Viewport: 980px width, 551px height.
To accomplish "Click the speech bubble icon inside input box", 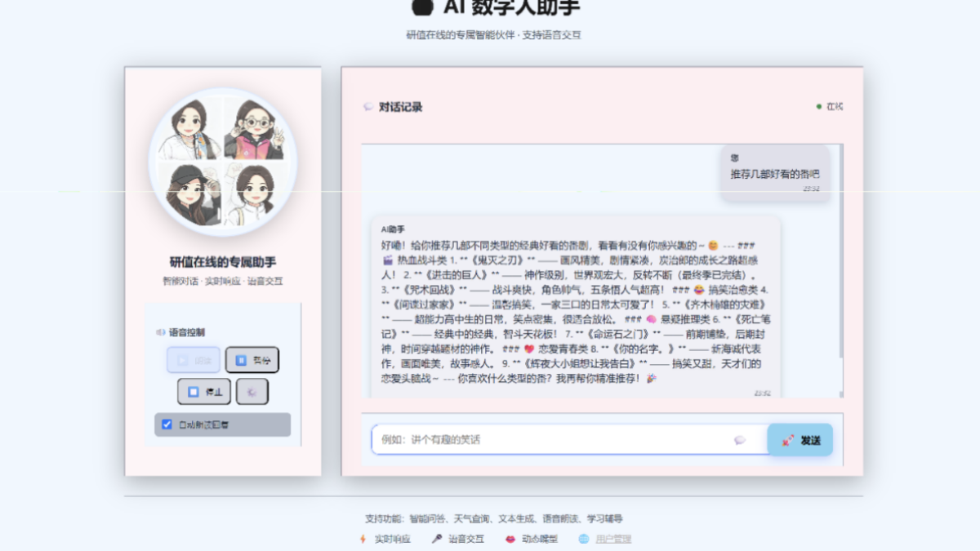I will point(740,440).
